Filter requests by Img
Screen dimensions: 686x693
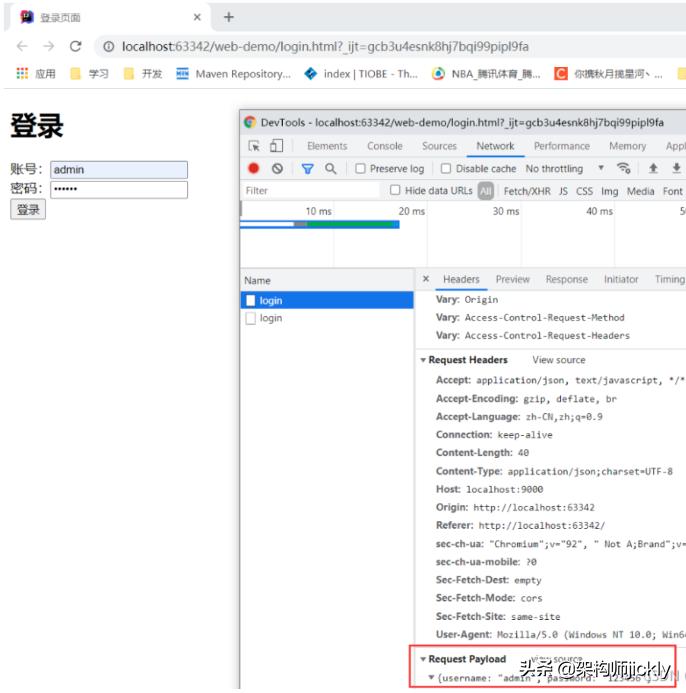[x=610, y=191]
